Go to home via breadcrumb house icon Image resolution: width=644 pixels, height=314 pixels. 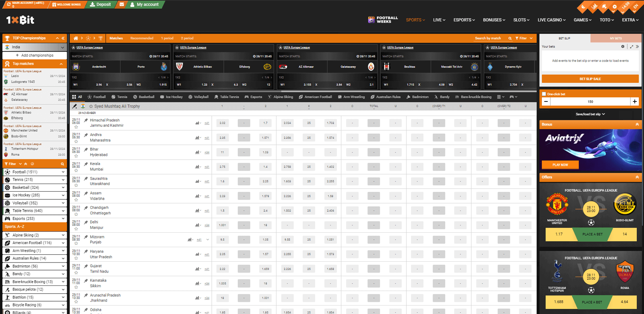[76, 38]
